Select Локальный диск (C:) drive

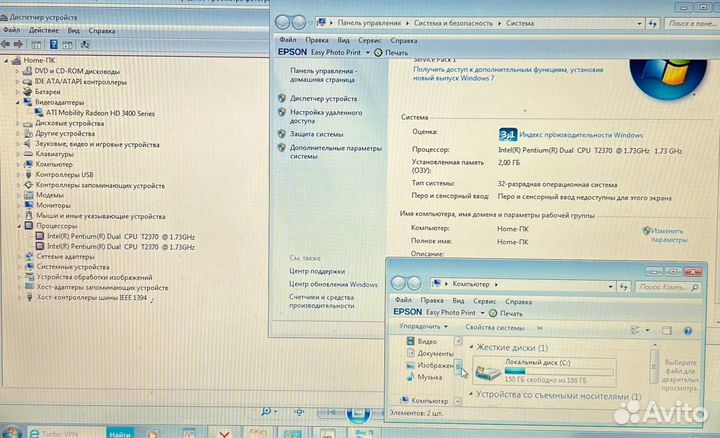pos(544,371)
